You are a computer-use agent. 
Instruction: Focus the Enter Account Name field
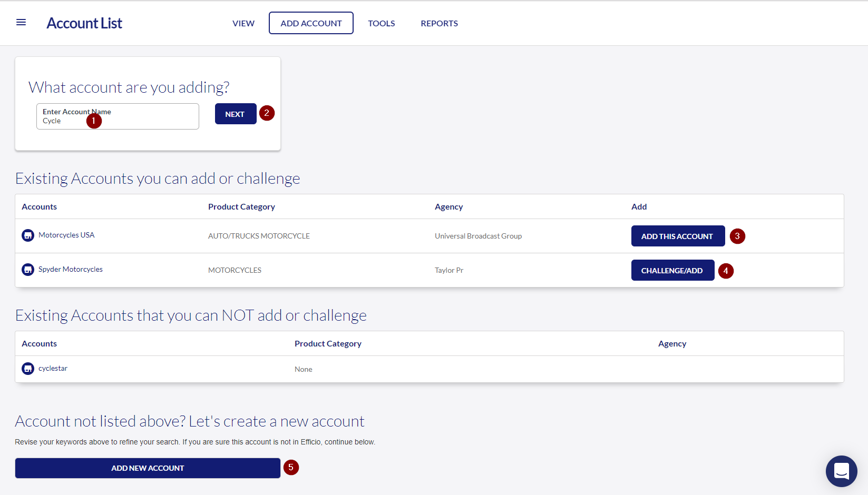(118, 116)
